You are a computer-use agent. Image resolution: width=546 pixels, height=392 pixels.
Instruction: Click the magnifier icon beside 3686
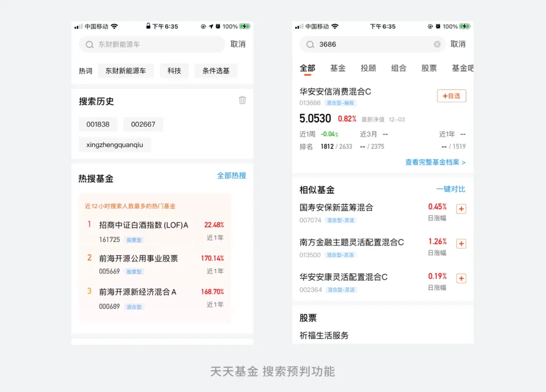tap(310, 44)
